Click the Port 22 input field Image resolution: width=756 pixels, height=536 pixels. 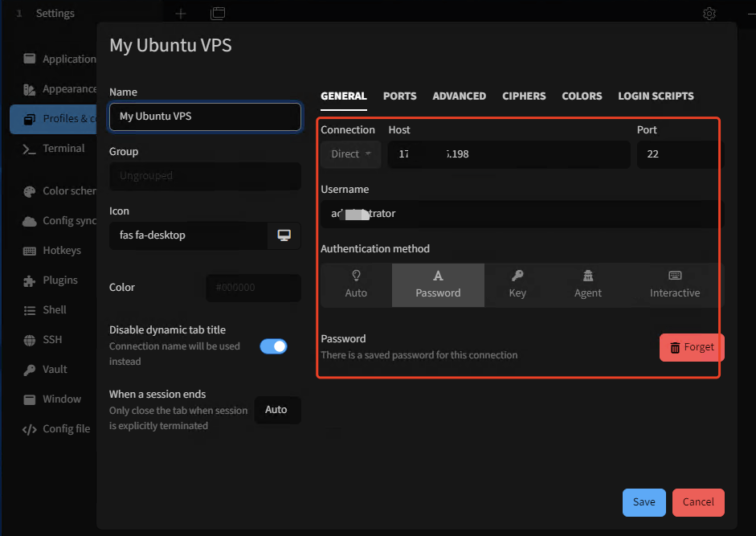(x=680, y=154)
